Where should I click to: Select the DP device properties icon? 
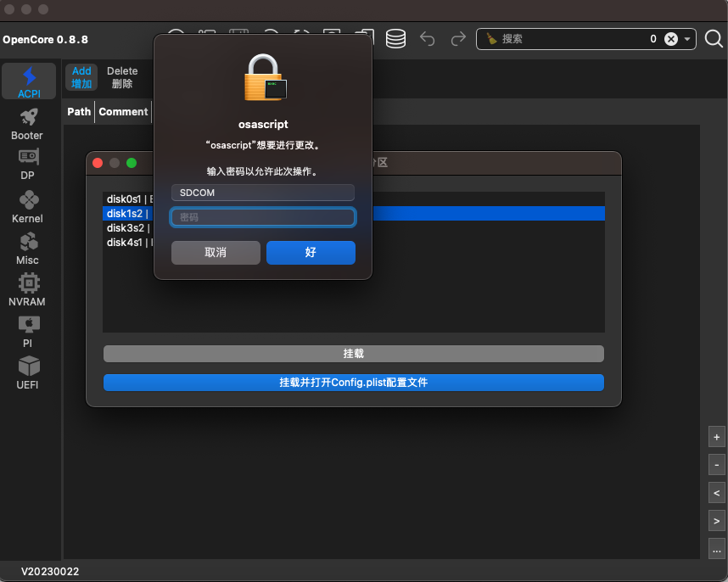pyautogui.click(x=28, y=165)
